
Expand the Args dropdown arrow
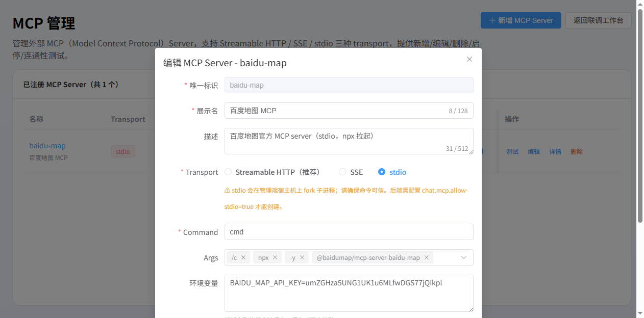click(x=464, y=257)
